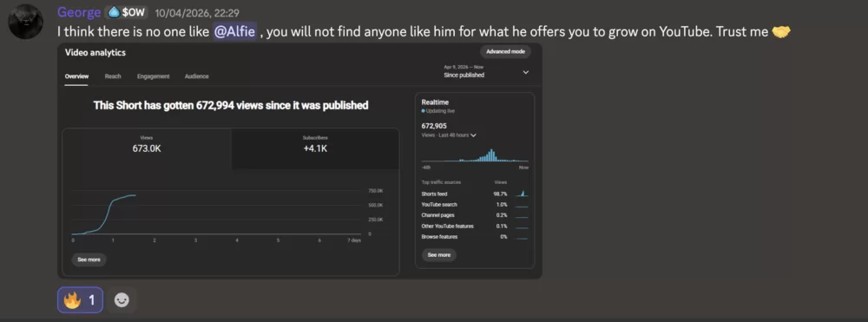This screenshot has height=322, width=868.
Task: Select the Views 673.0K metric card
Action: point(147,148)
